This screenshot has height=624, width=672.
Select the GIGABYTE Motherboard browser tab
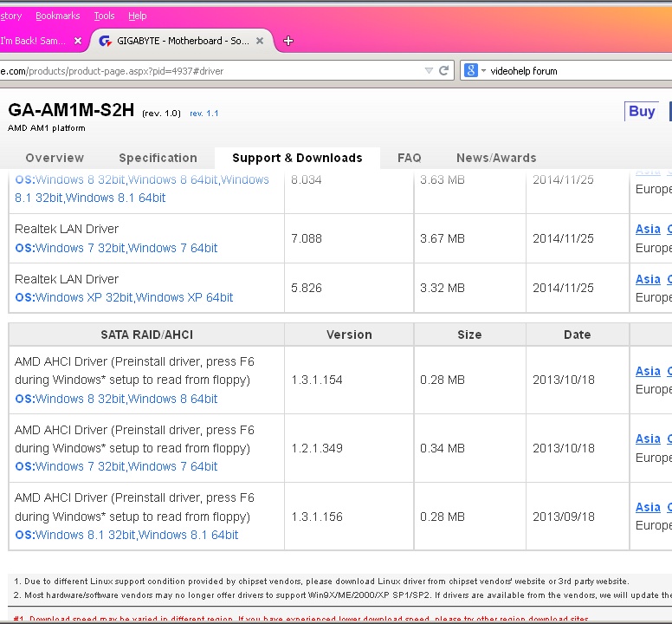184,41
